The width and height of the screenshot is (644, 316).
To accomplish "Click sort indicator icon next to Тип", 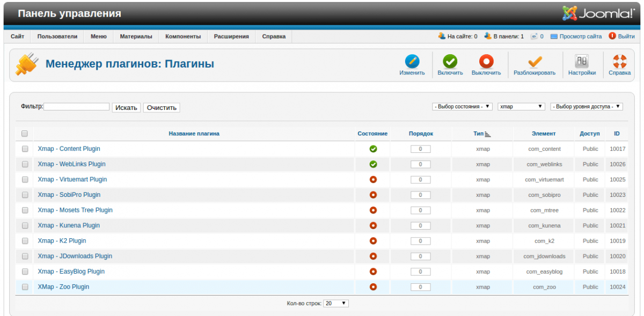I will [x=488, y=134].
